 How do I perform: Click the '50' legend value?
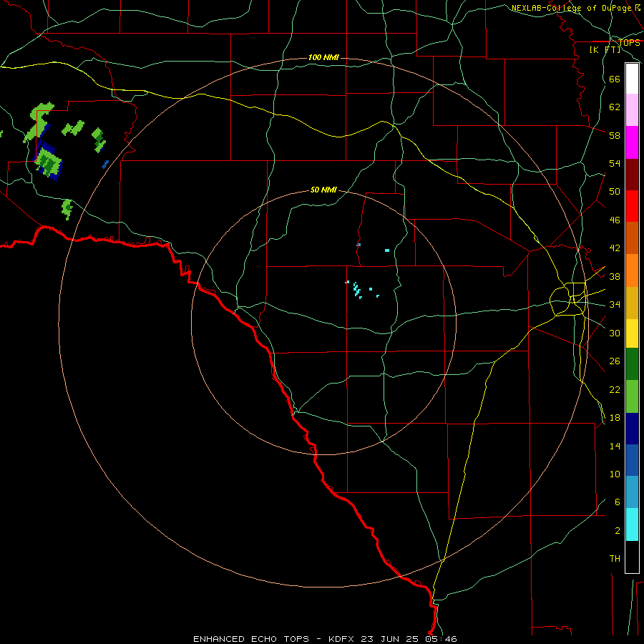[x=615, y=192]
